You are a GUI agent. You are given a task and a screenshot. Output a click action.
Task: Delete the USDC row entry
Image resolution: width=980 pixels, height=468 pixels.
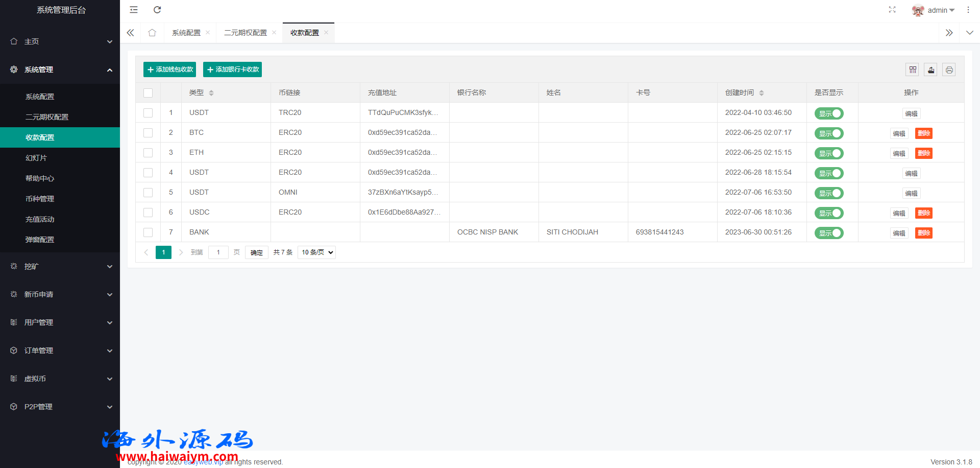pos(923,213)
